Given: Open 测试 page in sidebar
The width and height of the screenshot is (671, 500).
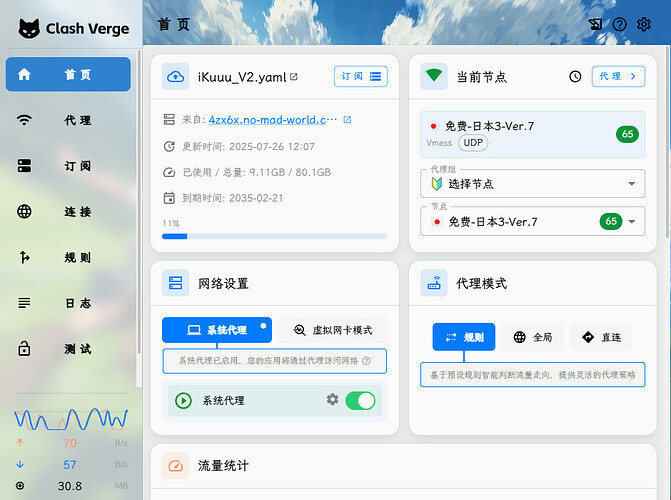Looking at the screenshot, I should (x=68, y=349).
